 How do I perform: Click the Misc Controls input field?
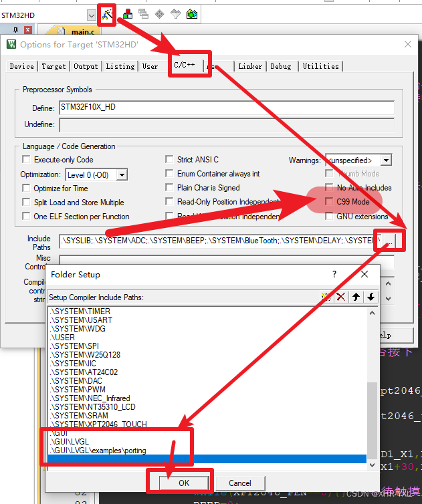(x=227, y=261)
